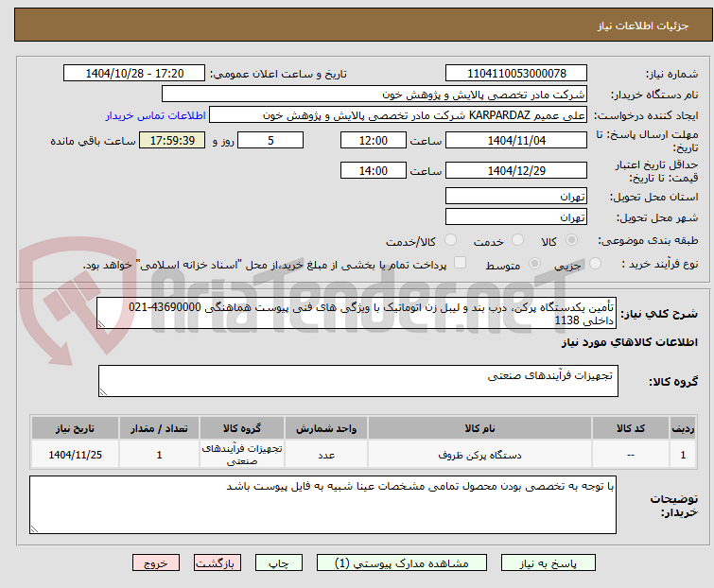714x588 pixels.
Task: Click the price validity date 1404/12/29
Action: (x=516, y=170)
